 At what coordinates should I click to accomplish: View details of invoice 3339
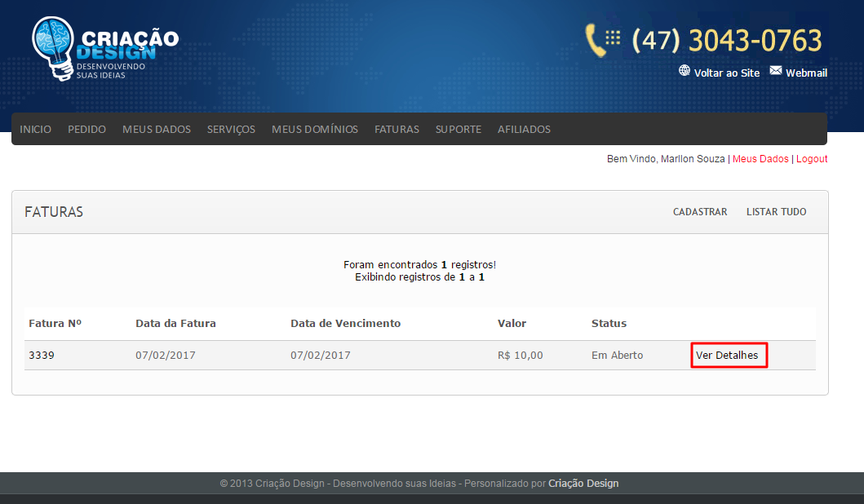point(727,356)
